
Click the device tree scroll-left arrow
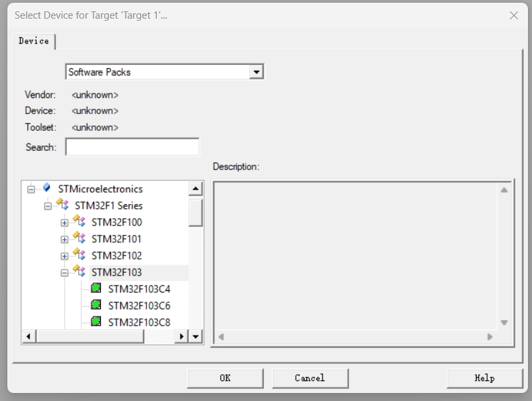point(29,336)
